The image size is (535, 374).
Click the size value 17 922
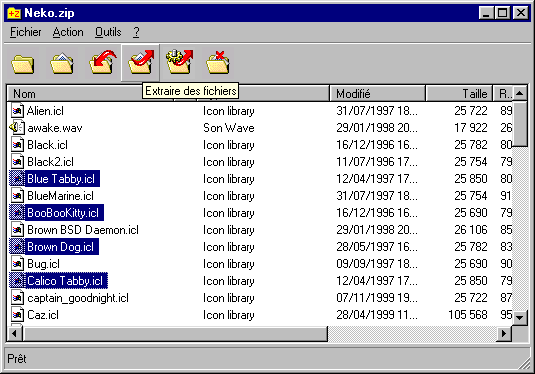[471, 128]
